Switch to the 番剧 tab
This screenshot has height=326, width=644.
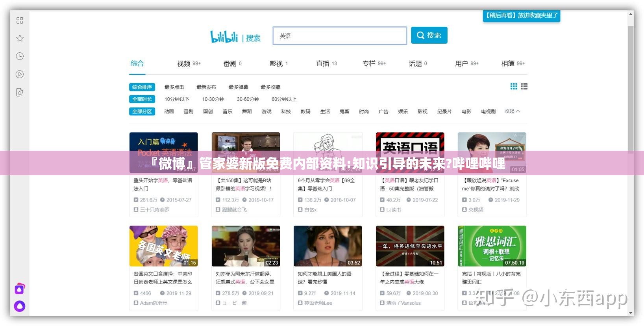pos(233,63)
